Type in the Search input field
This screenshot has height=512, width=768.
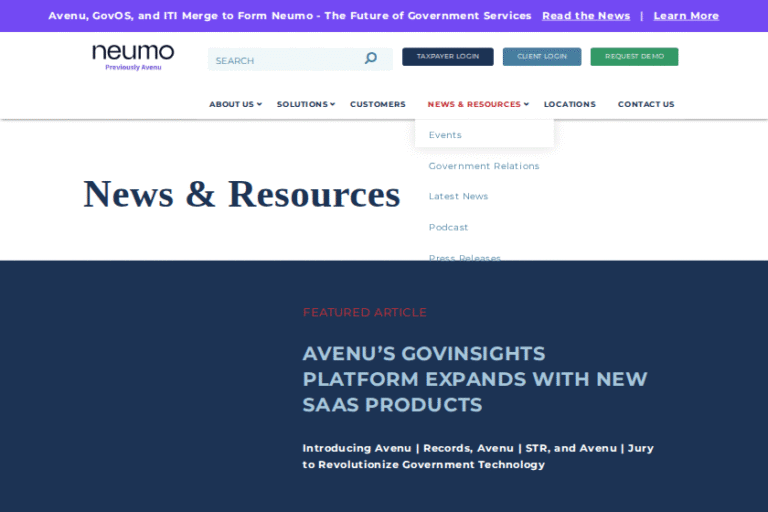(x=285, y=60)
